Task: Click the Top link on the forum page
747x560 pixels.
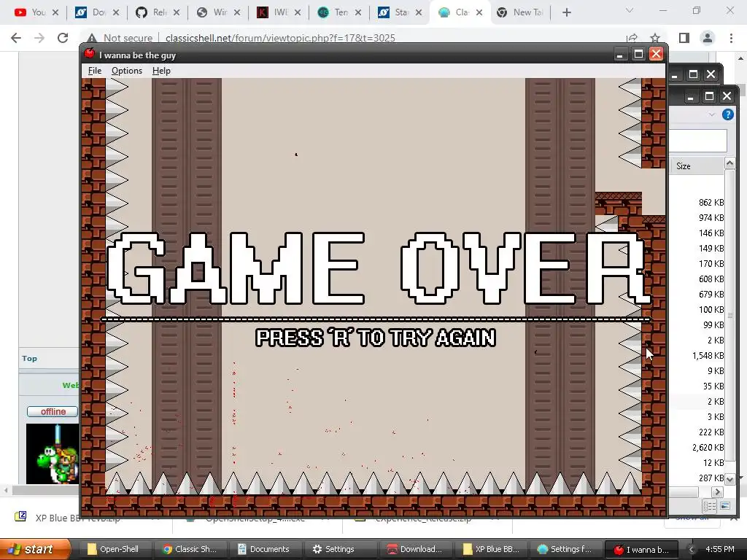Action: click(x=29, y=359)
